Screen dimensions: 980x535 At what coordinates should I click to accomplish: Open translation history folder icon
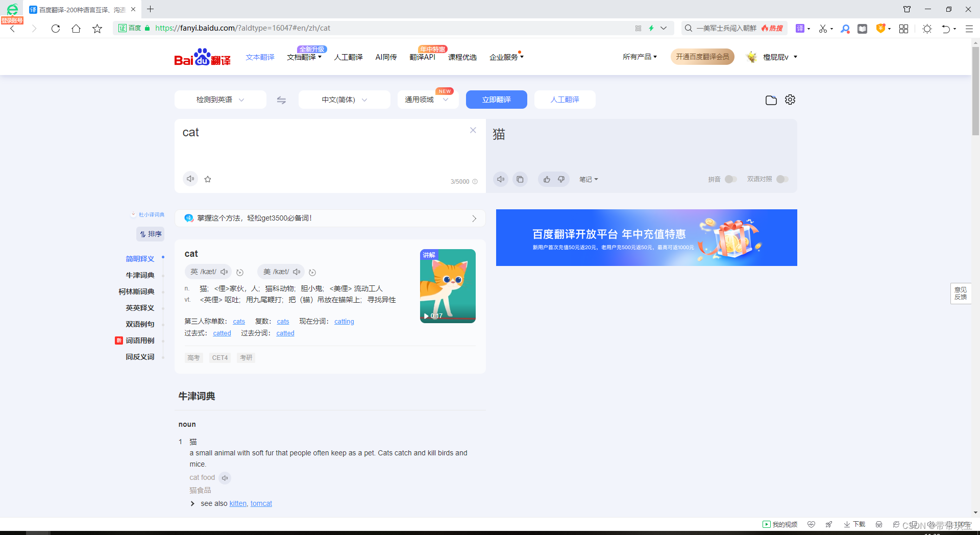coord(771,100)
